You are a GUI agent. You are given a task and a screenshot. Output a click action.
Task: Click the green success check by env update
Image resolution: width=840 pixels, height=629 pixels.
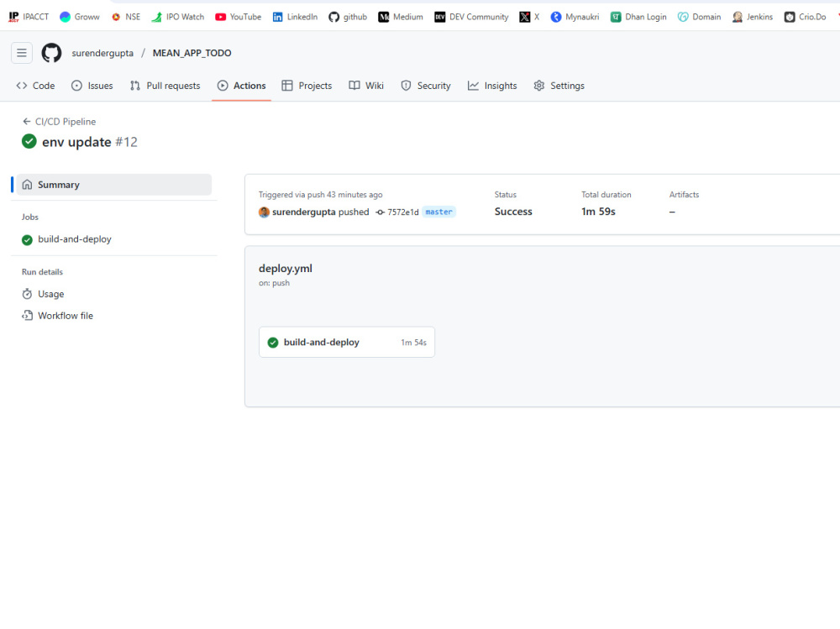pyautogui.click(x=29, y=141)
